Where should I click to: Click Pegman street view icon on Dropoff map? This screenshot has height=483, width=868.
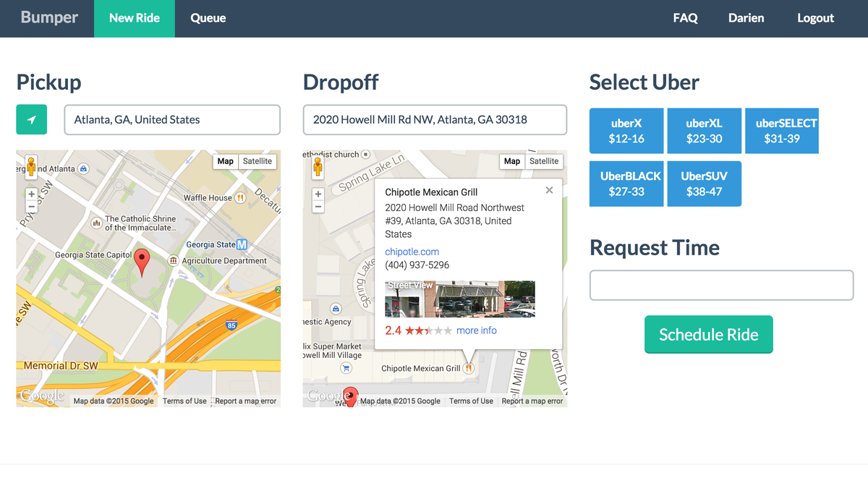pyautogui.click(x=318, y=168)
